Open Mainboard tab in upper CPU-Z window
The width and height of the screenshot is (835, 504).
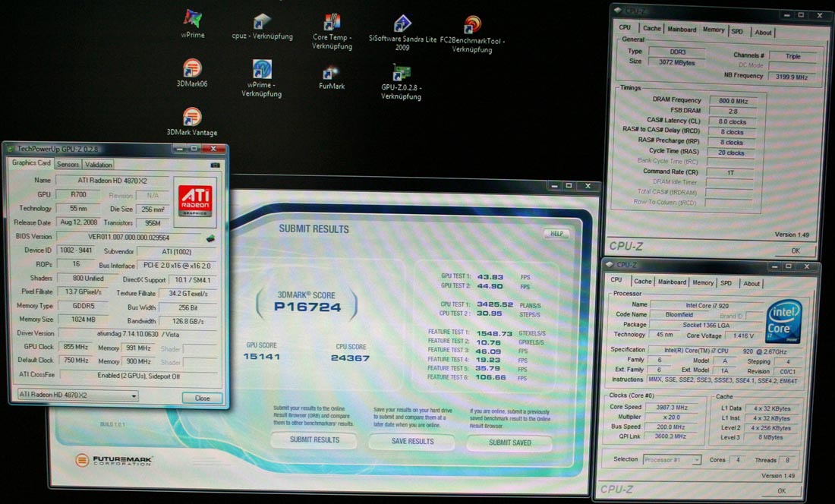[x=682, y=30]
